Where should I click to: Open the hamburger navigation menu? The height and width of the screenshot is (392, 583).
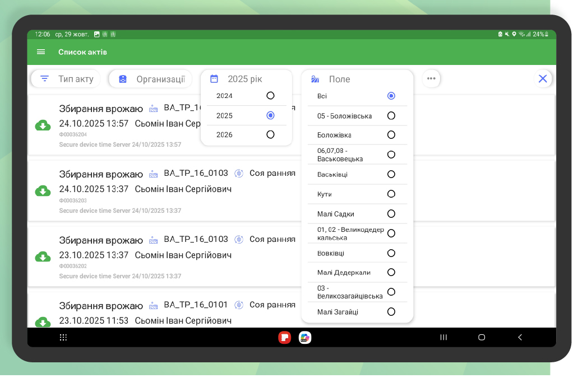(41, 52)
